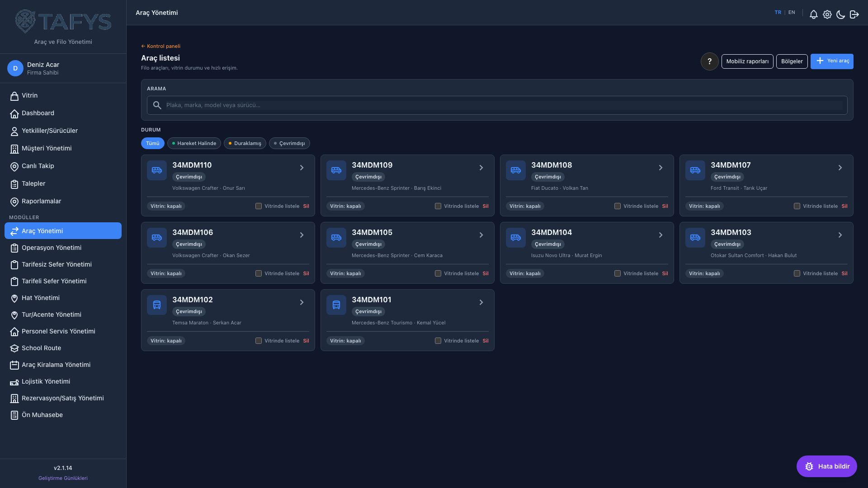868x488 pixels.
Task: Click the Bölgeler button
Action: tap(792, 61)
